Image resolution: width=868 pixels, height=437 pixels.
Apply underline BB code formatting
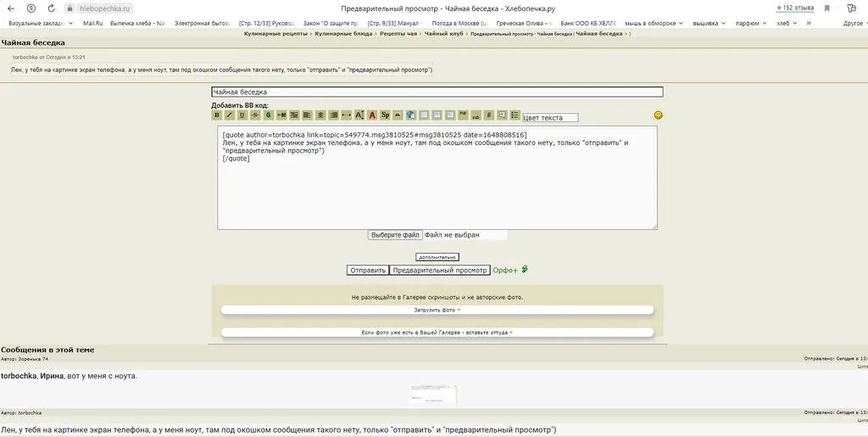click(x=242, y=115)
